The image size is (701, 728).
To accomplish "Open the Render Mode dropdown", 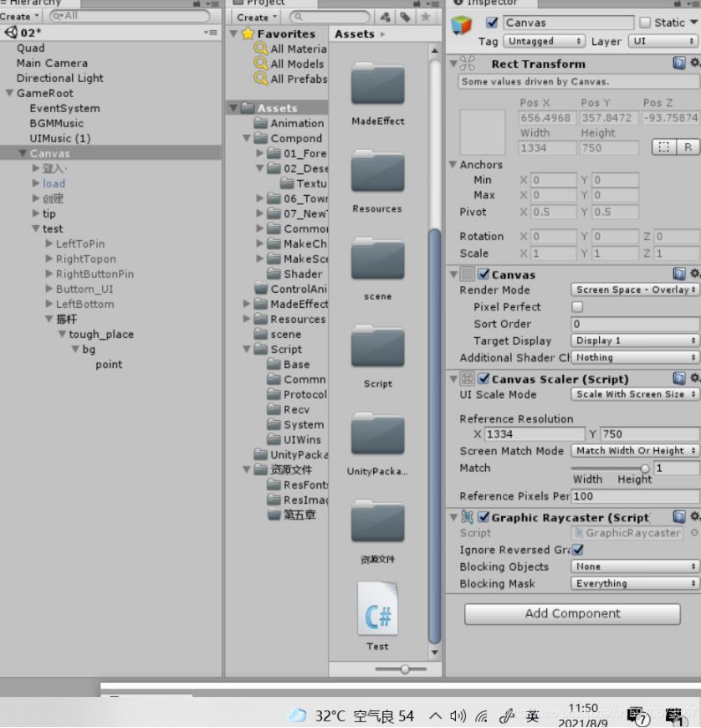I will [635, 290].
